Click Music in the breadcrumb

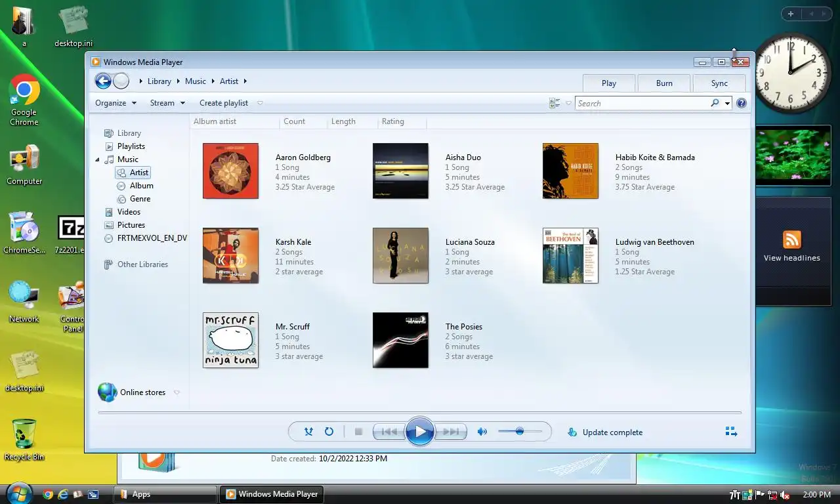(196, 81)
